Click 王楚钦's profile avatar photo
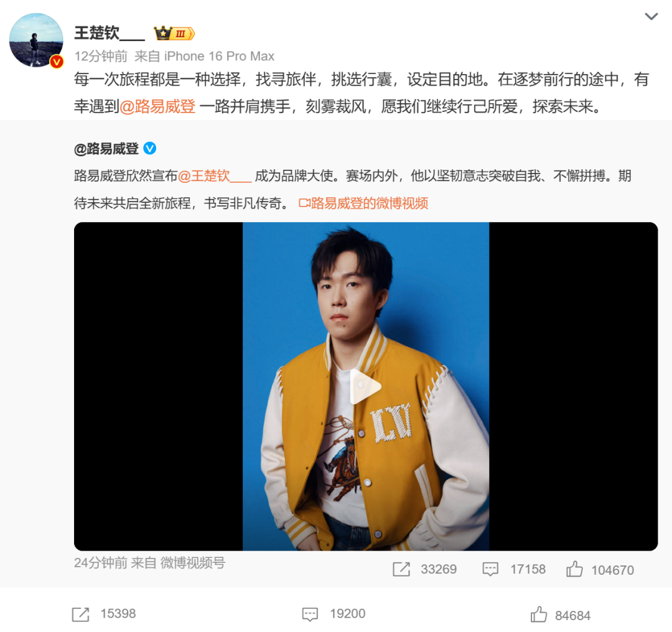This screenshot has width=672, height=632. tap(36, 40)
